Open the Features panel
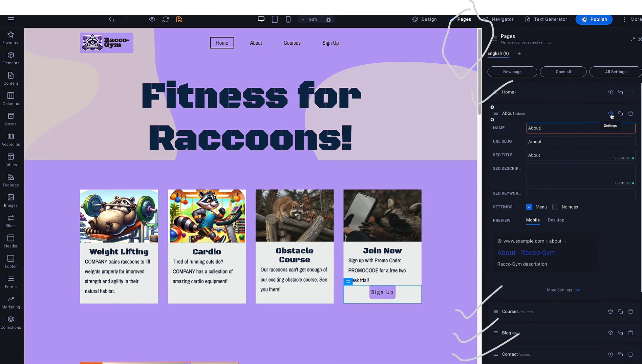The height and width of the screenshot is (364, 642). coord(11,180)
